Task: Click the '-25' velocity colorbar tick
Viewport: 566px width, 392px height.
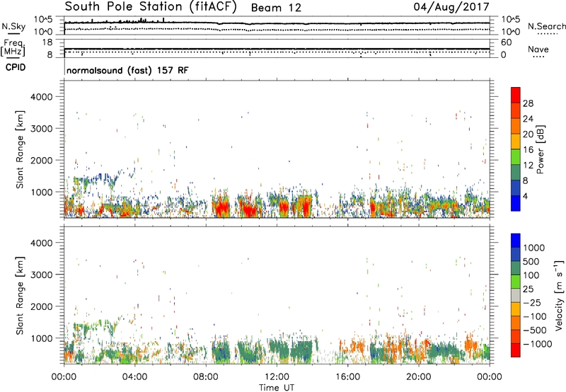Action: [531, 302]
